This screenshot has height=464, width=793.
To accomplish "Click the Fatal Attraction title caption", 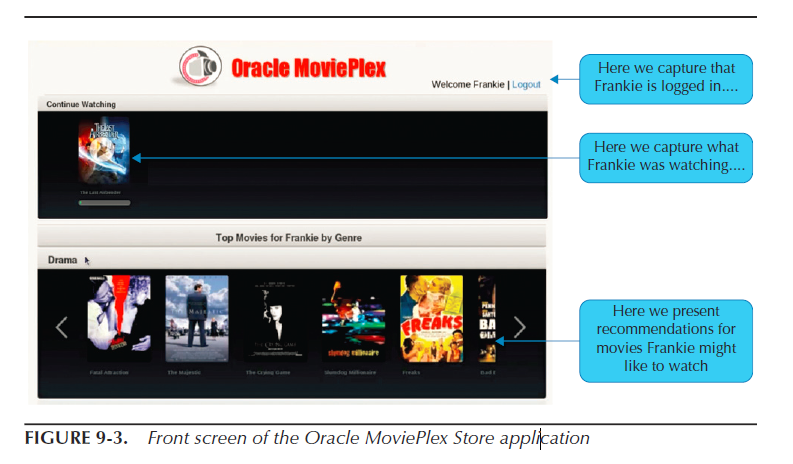I will pyautogui.click(x=109, y=372).
